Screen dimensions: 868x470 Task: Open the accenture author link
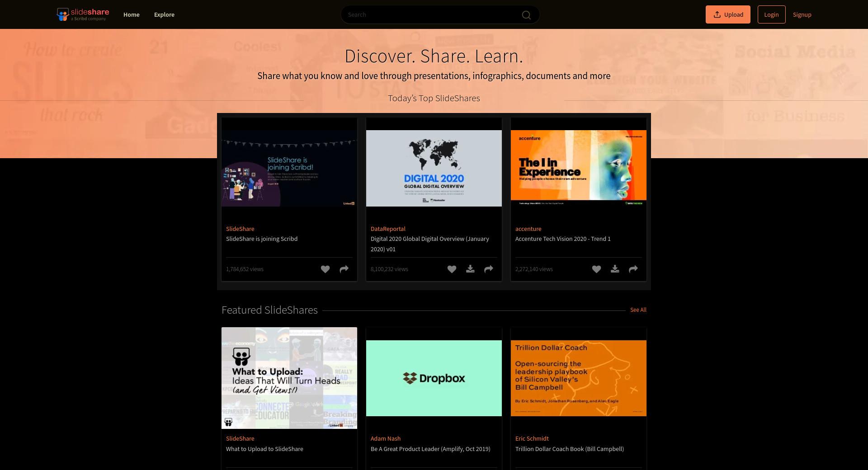point(528,229)
